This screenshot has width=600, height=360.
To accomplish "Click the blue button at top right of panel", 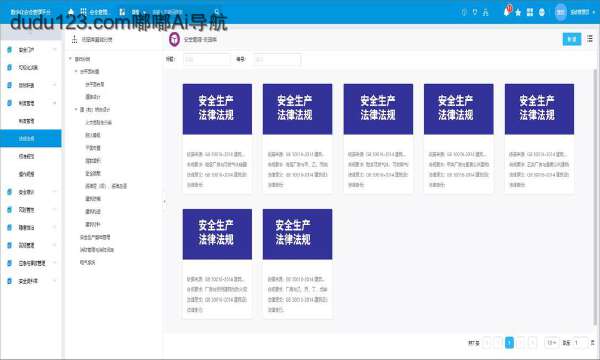I will (x=572, y=39).
